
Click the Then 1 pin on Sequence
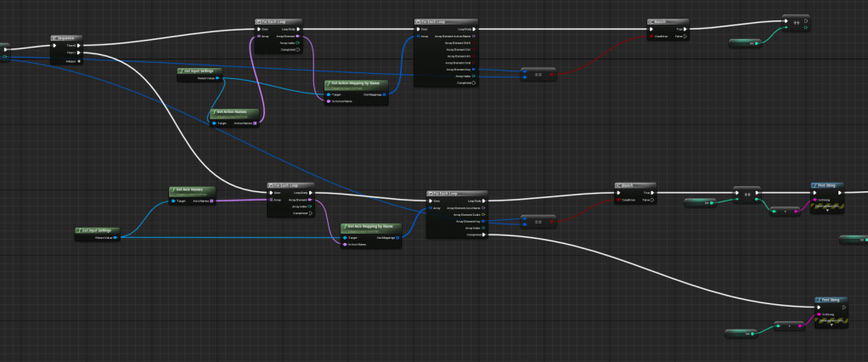coord(79,54)
